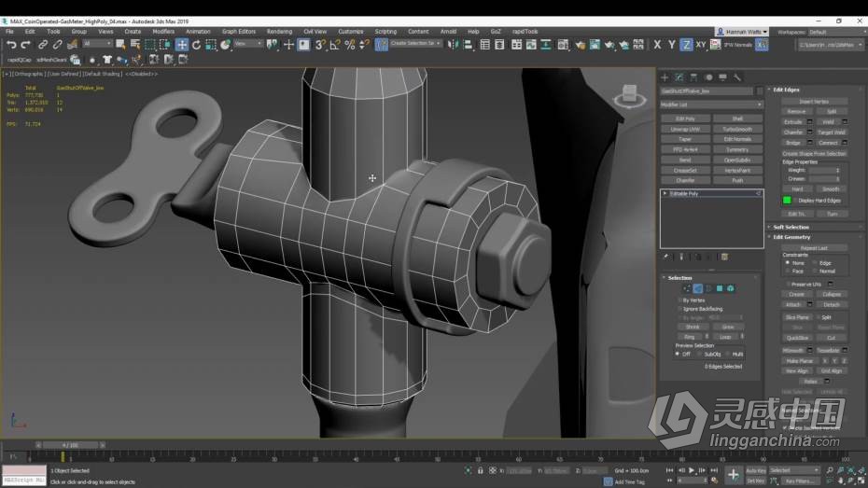Toggle the Percent Snap icon
Image resolution: width=868 pixels, height=488 pixels.
[350, 45]
